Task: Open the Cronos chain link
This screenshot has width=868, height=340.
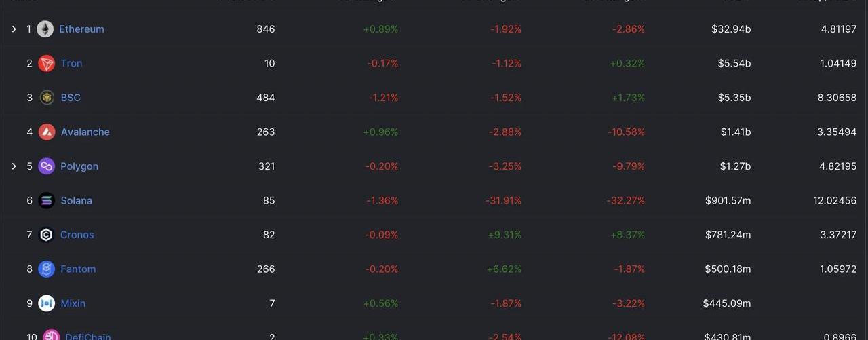Action: click(77, 235)
